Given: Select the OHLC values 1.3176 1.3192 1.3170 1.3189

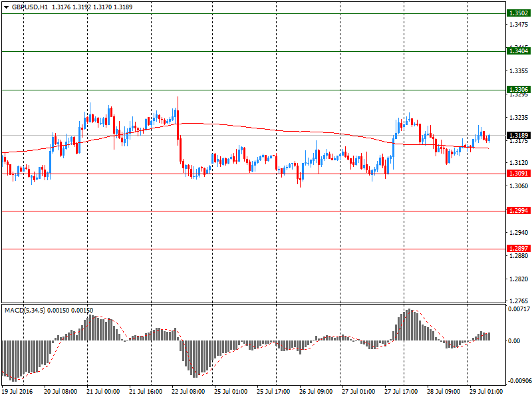Looking at the screenshot, I should (92, 7).
